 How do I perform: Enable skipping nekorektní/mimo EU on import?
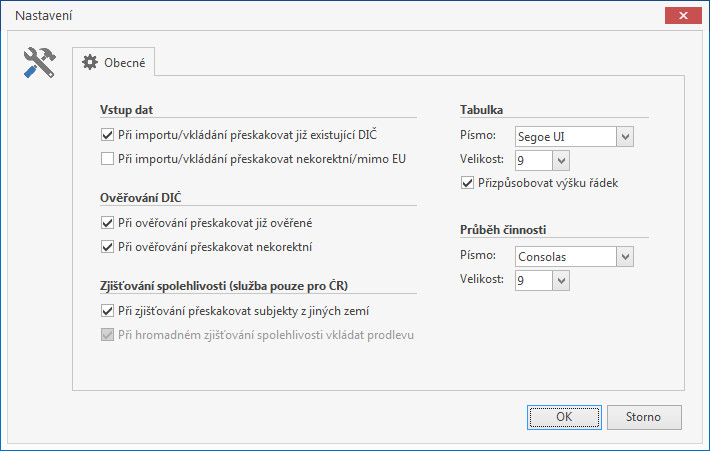pos(107,159)
